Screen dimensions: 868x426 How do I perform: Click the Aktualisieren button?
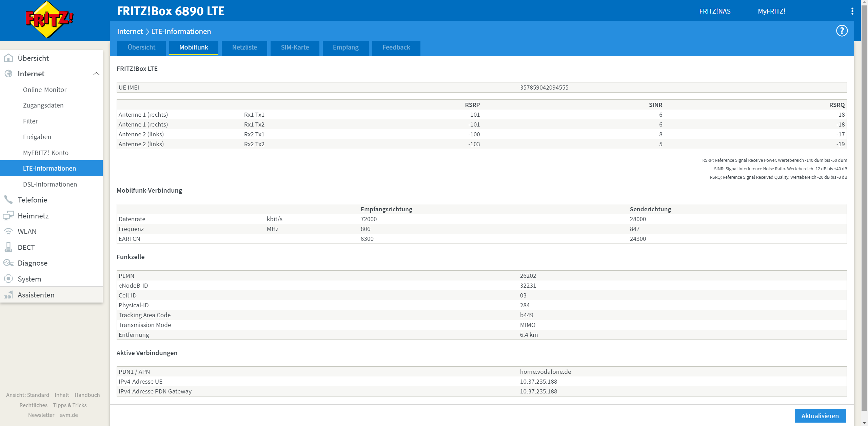[x=820, y=416]
